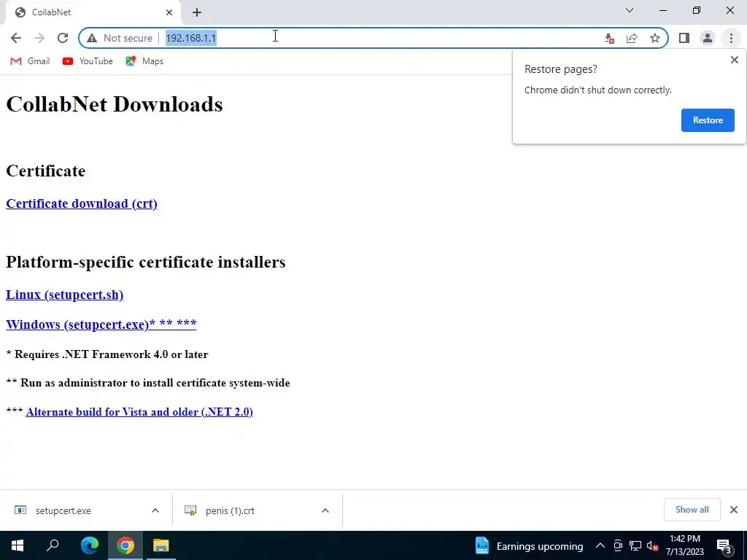Close the CollabNet tab
The height and width of the screenshot is (560, 747).
(169, 12)
